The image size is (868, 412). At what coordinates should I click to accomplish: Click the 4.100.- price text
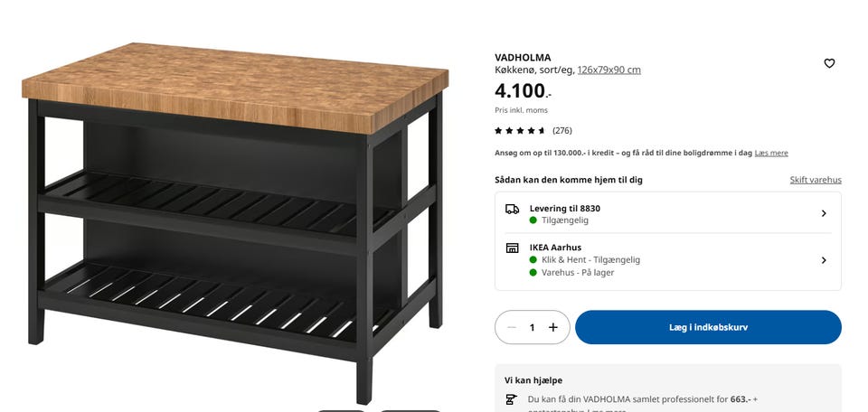(524, 90)
